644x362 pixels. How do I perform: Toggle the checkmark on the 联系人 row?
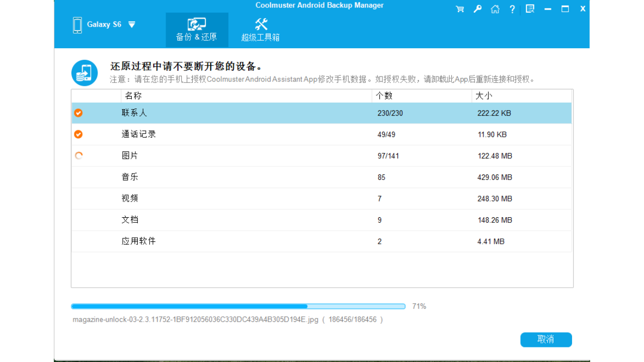78,113
